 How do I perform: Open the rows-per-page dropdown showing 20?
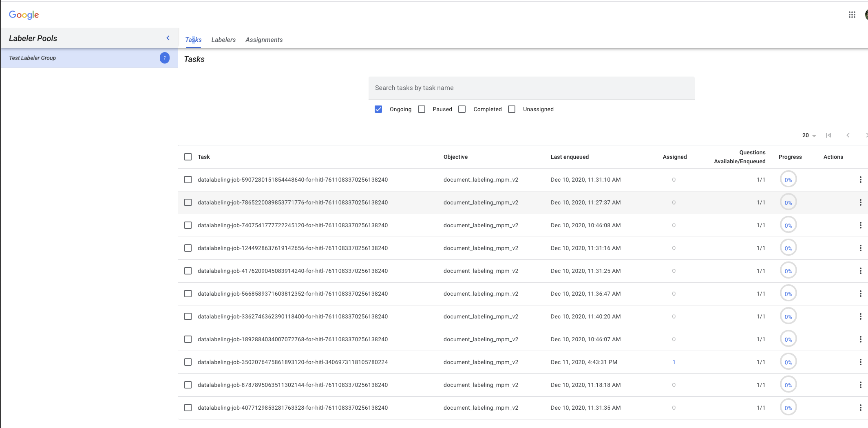[809, 135]
